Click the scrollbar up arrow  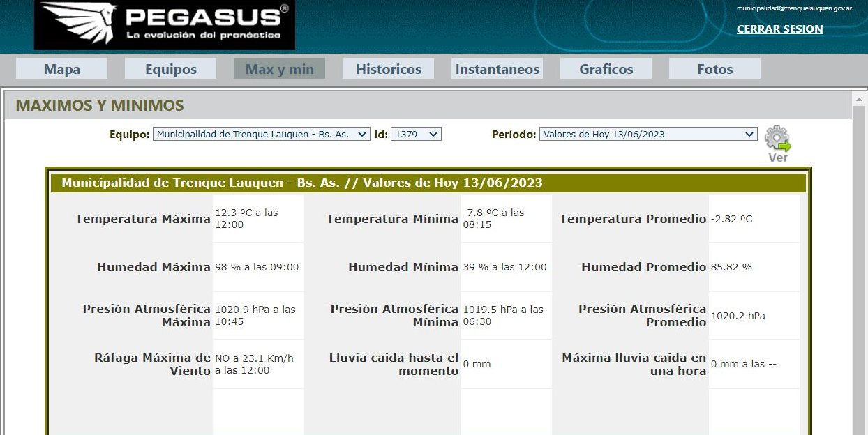(860, 100)
